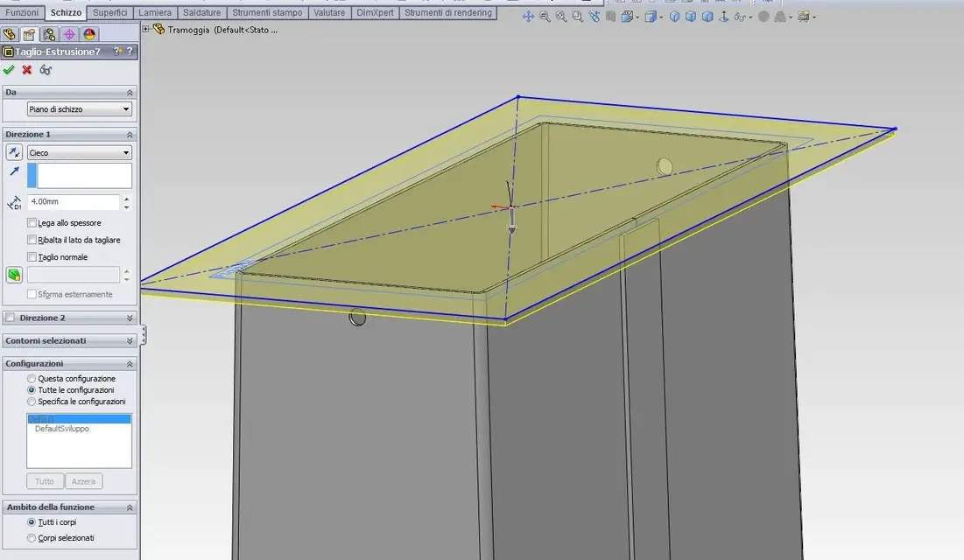The image size is (964, 560).
Task: Select the Tutte le configurazioni radio button
Action: pyautogui.click(x=32, y=390)
